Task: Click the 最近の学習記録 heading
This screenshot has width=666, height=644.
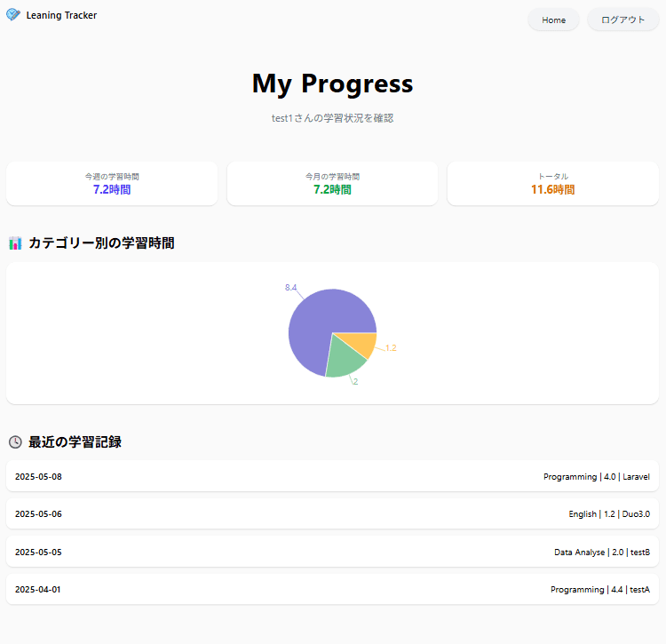Action: pyautogui.click(x=75, y=441)
